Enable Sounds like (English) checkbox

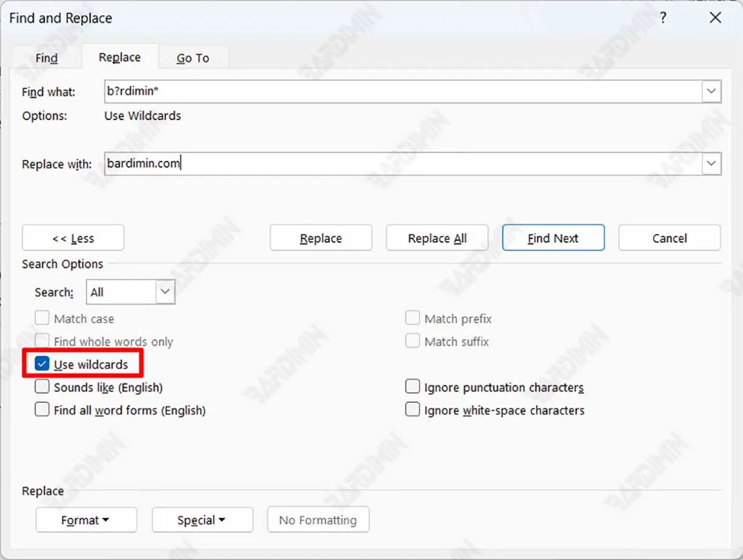(42, 387)
